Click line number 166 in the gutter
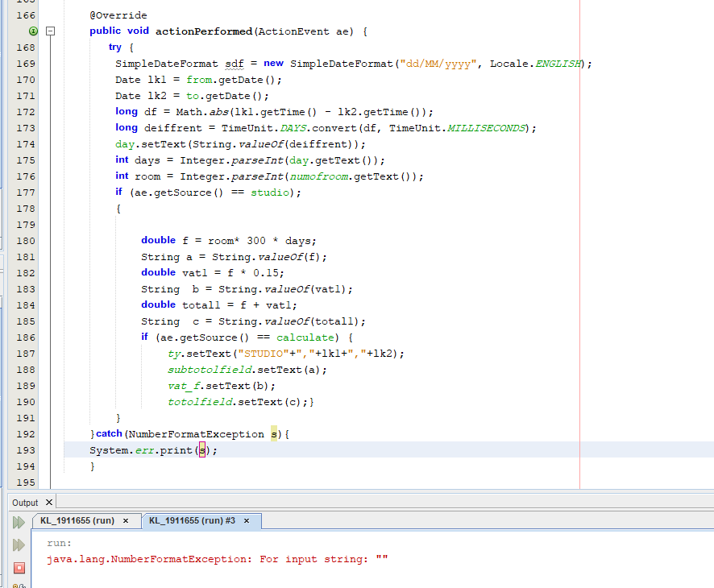 26,15
